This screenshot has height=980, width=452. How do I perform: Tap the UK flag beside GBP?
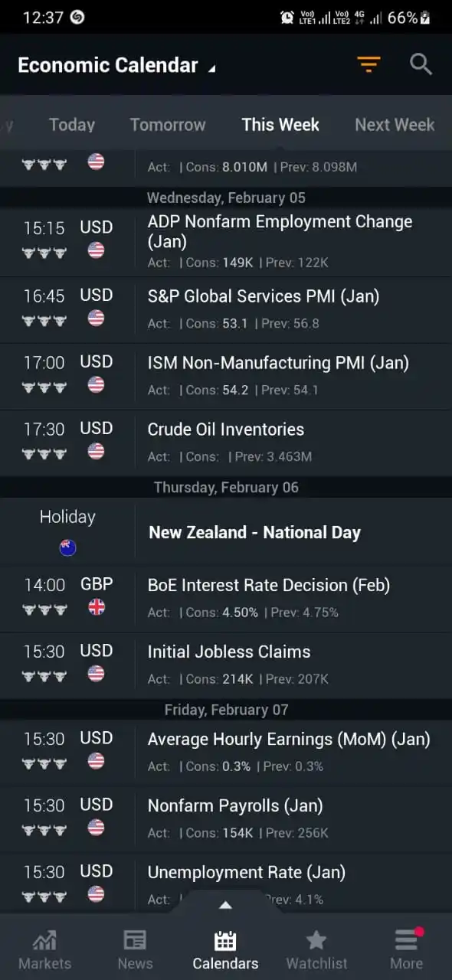click(x=97, y=607)
